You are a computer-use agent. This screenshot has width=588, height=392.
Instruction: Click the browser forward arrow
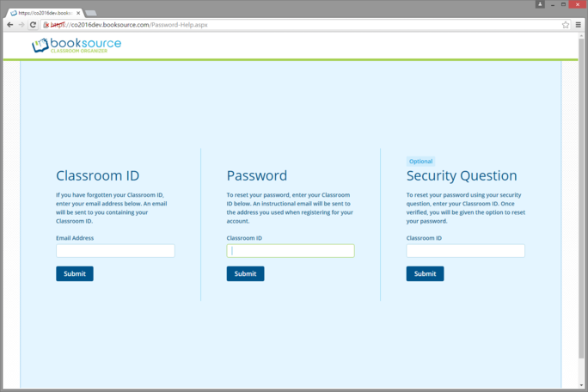pos(21,25)
